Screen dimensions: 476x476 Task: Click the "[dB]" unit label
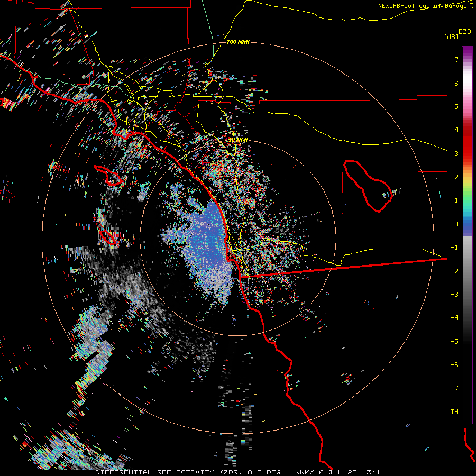452,37
